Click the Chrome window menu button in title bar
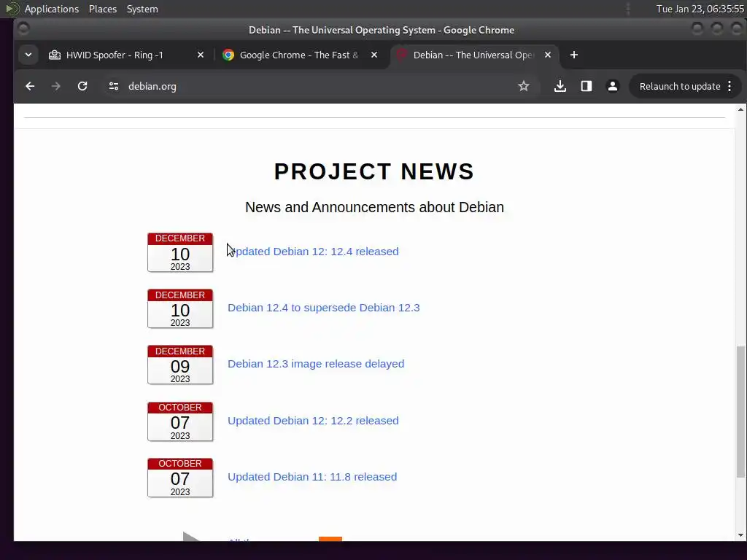 tap(23, 29)
